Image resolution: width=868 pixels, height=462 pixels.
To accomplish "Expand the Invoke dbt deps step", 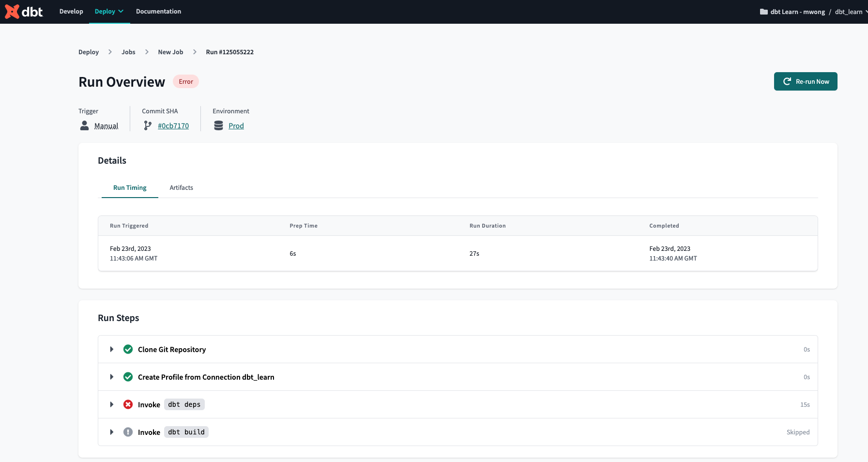I will click(112, 405).
